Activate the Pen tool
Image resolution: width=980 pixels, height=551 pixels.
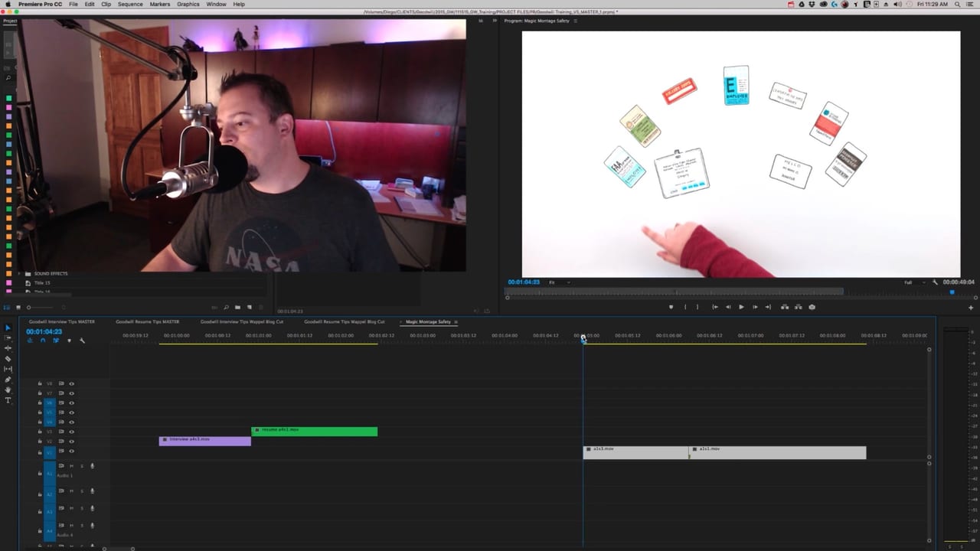[8, 380]
